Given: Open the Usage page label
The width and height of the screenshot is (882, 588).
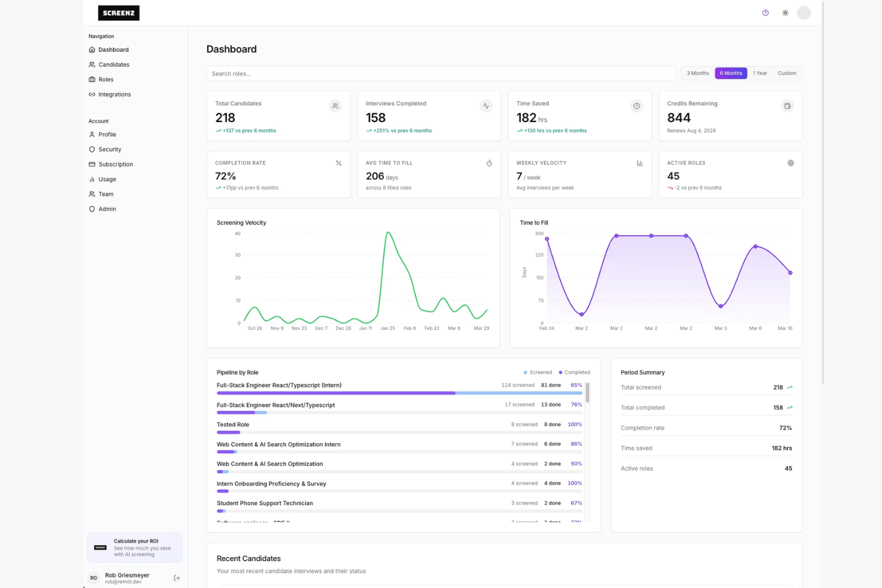Looking at the screenshot, I should [107, 179].
